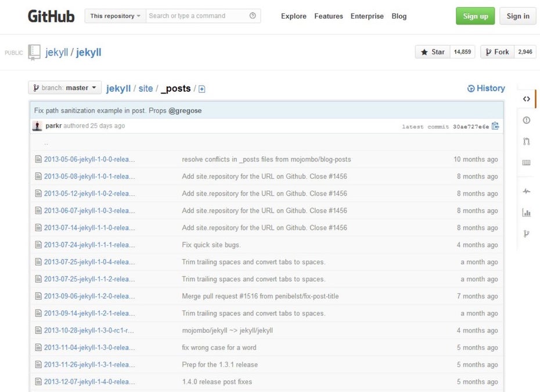The image size is (540, 392).
Task: Open the GitHub logo homepage link
Action: pos(51,16)
